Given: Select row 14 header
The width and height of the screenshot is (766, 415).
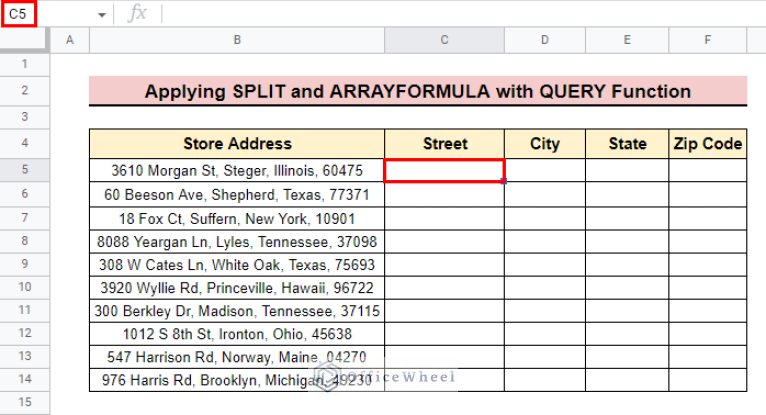Looking at the screenshot, I should coord(24,379).
